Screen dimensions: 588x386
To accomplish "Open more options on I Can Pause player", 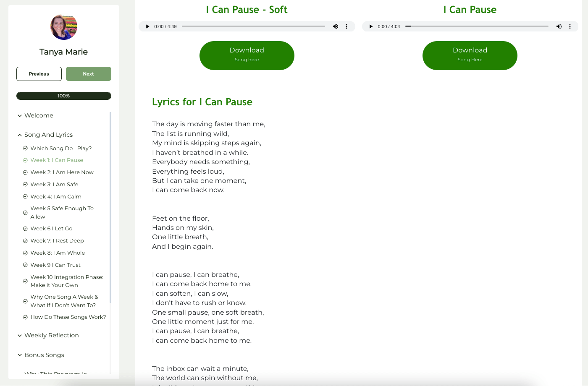I will [x=570, y=26].
